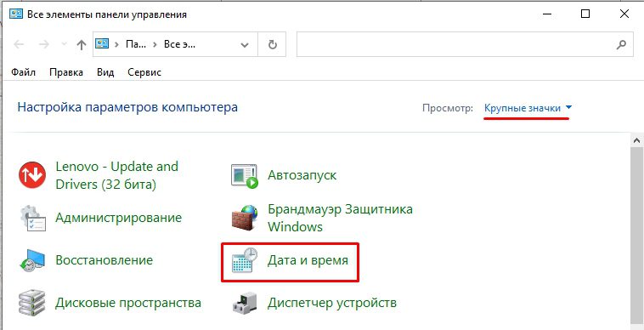Expand the chevron after Па... in the breadcrumb
Screen dimensions: 644x330
pos(155,44)
